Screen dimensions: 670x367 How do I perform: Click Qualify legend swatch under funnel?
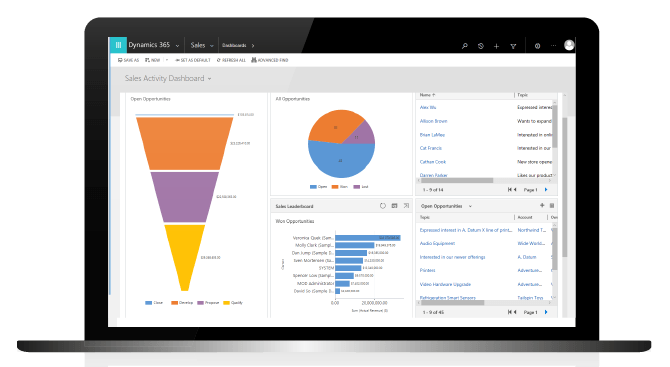pos(226,302)
